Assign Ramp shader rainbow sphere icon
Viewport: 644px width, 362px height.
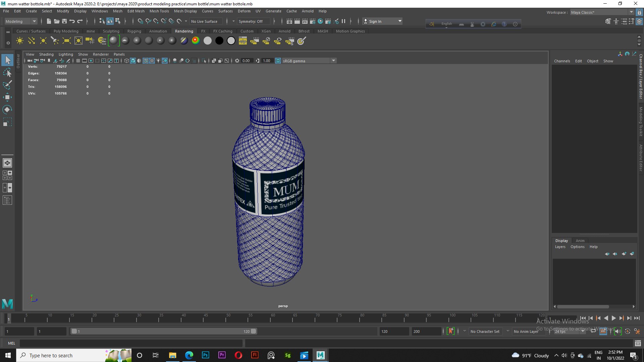coord(196,41)
